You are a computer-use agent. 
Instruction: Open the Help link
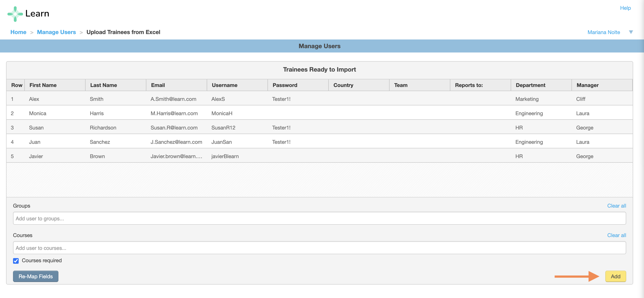coord(625,8)
